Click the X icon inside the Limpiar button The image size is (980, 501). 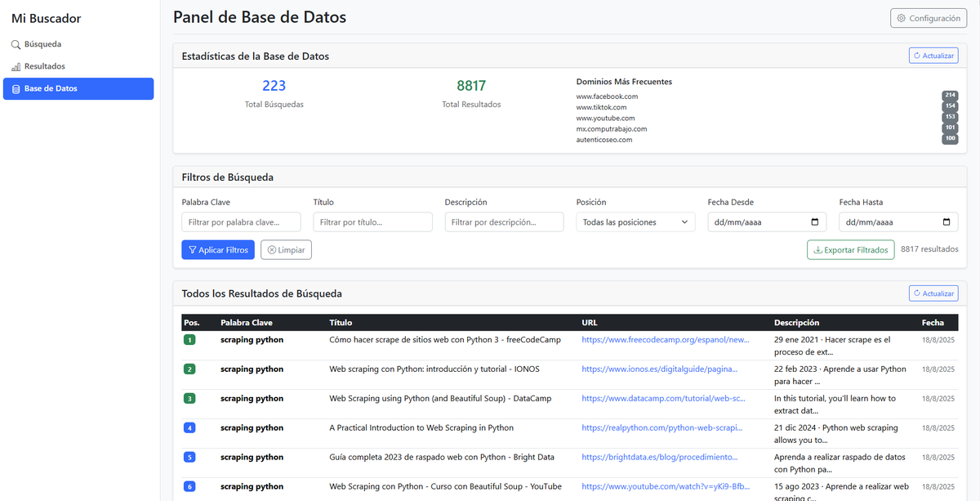pos(270,249)
